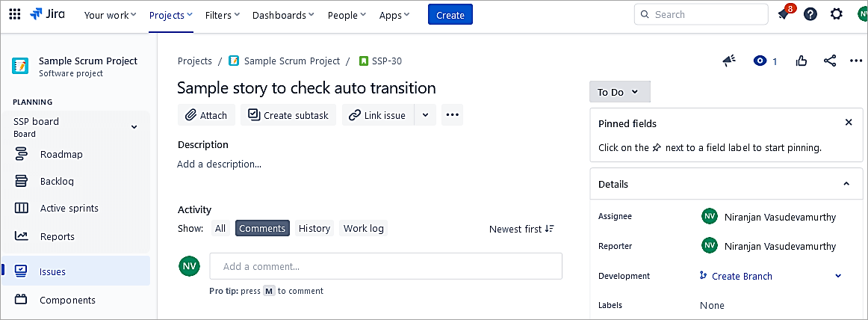Open the Filters menu
The height and width of the screenshot is (320, 868).
coord(223,15)
